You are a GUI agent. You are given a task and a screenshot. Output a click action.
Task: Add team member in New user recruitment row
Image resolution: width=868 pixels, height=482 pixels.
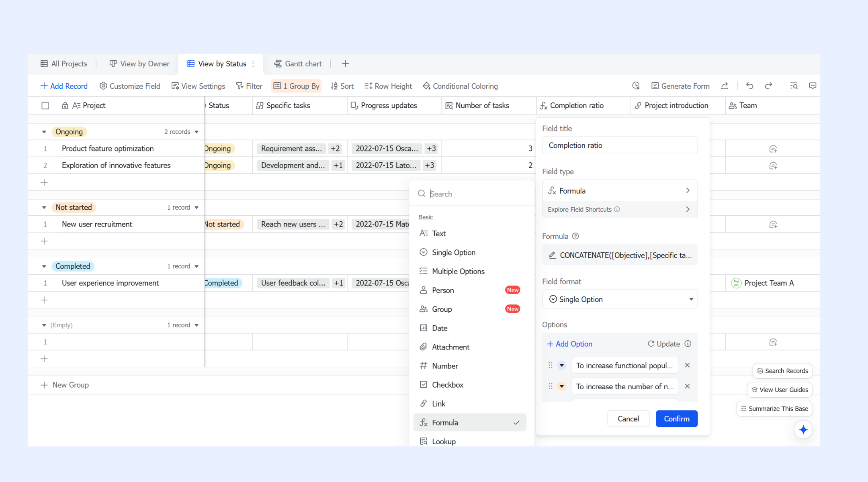(x=773, y=225)
